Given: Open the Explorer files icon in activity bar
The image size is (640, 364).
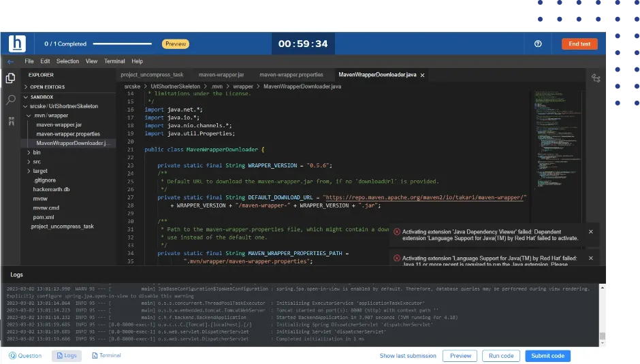Looking at the screenshot, I should coord(11,78).
